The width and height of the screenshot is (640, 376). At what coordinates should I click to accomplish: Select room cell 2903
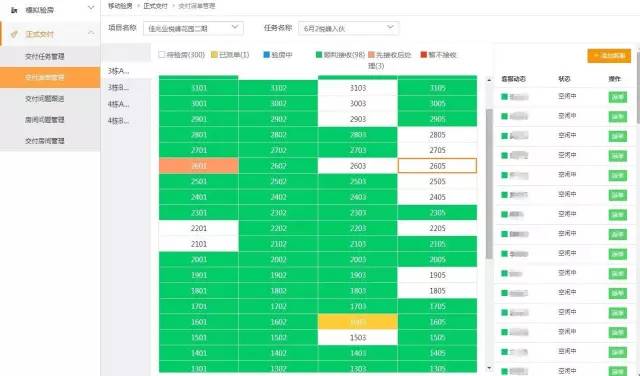(x=358, y=119)
